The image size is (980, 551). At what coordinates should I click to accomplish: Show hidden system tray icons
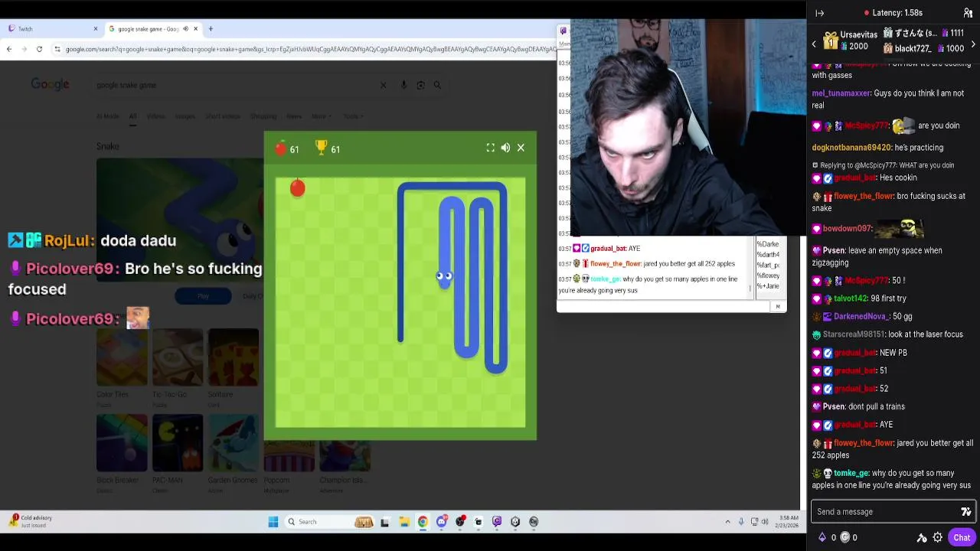(x=727, y=522)
